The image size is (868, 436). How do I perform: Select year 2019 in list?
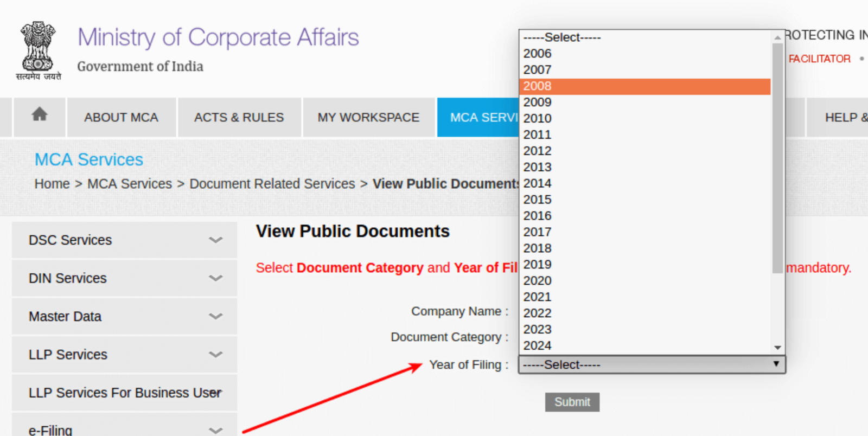click(x=645, y=265)
